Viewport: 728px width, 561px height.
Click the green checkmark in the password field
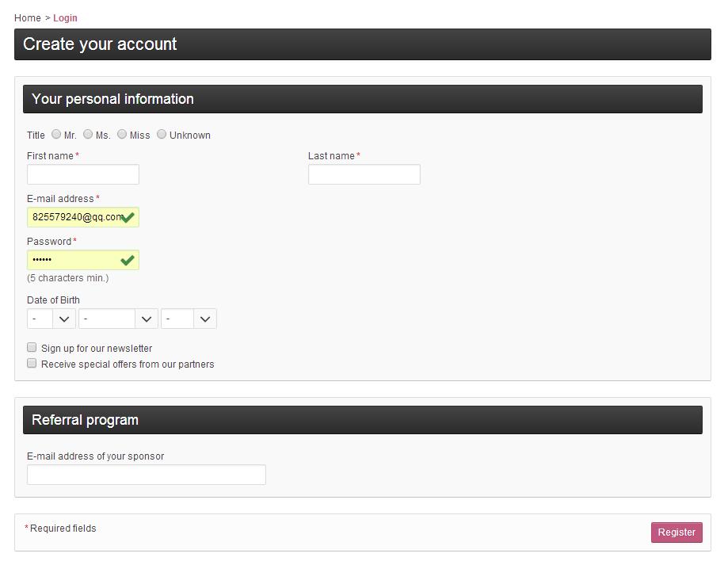pyautogui.click(x=128, y=260)
